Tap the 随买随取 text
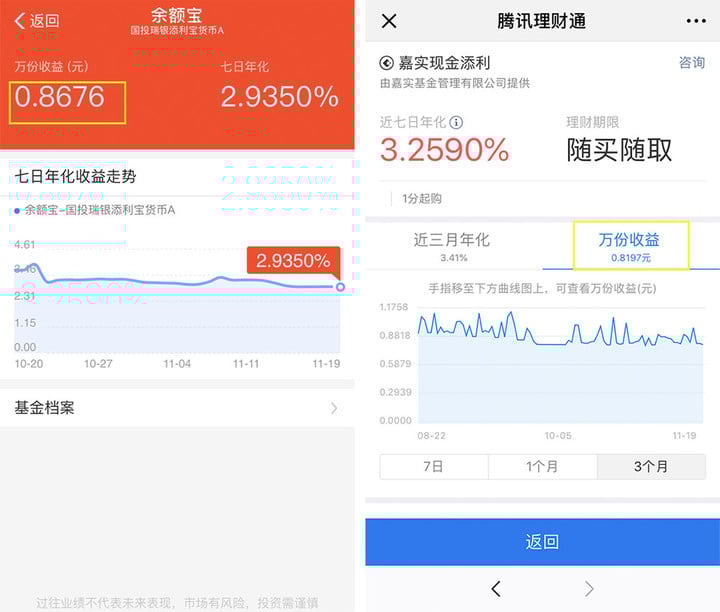720x612 pixels. click(619, 150)
